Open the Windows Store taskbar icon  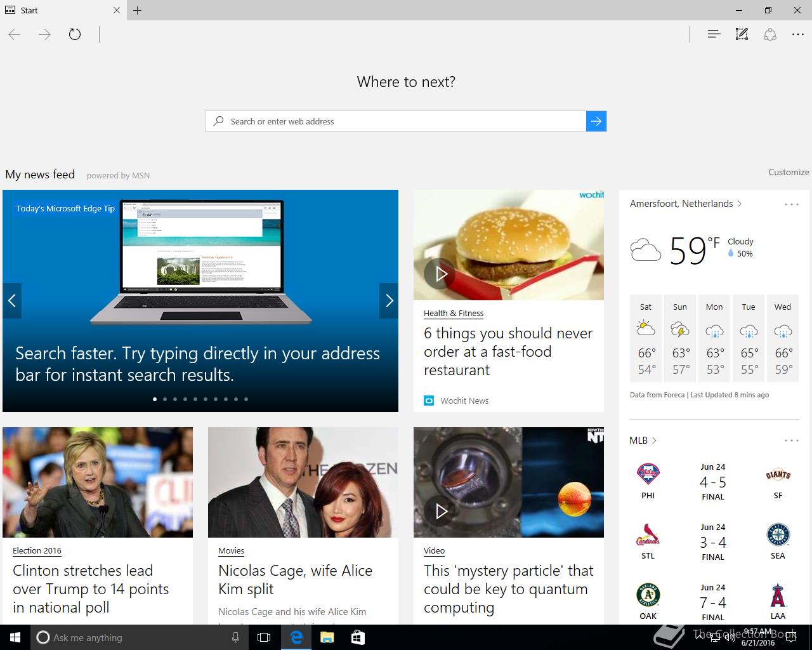pos(358,637)
